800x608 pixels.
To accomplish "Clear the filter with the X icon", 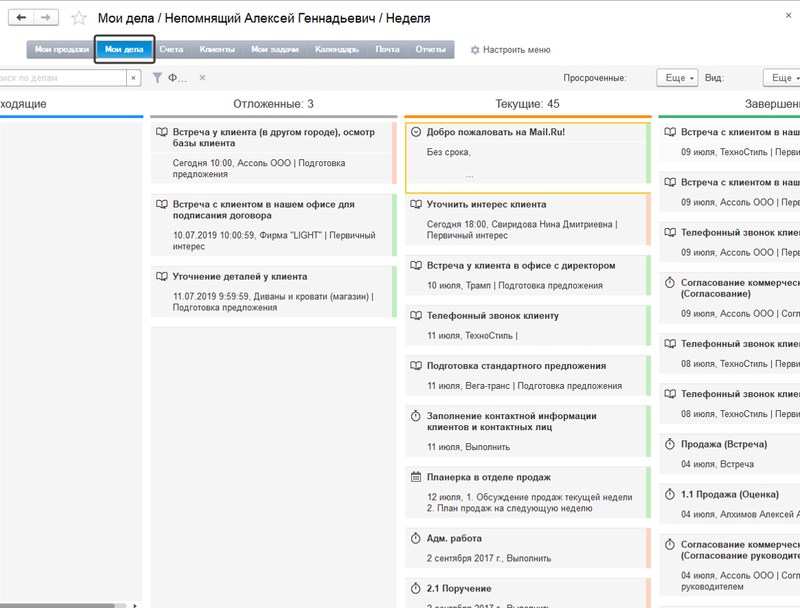I will (x=202, y=78).
